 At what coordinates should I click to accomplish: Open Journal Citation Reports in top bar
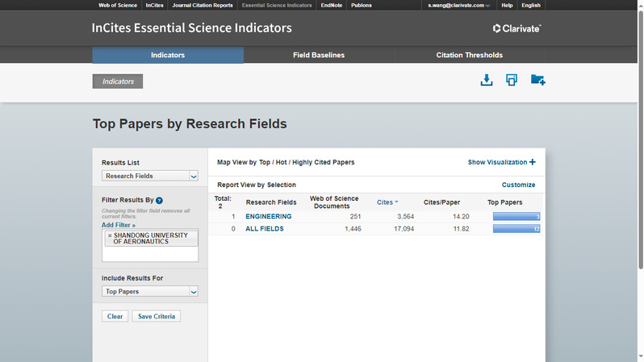[203, 6]
